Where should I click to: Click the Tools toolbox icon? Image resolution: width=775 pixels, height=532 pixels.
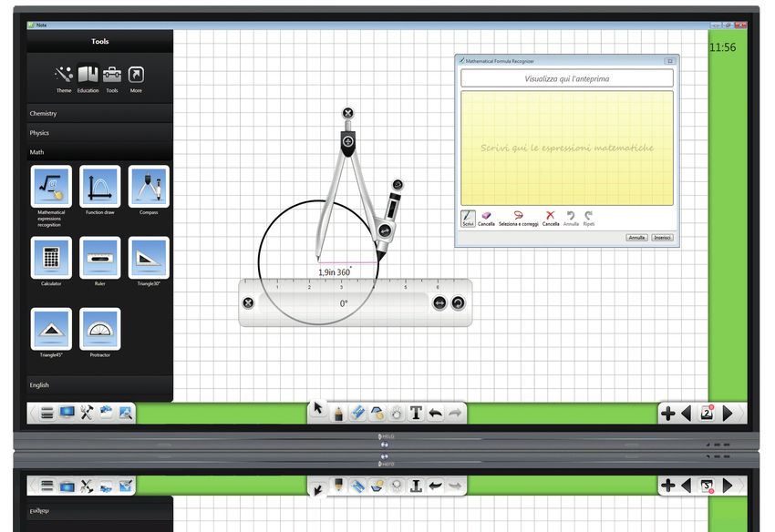[x=112, y=78]
